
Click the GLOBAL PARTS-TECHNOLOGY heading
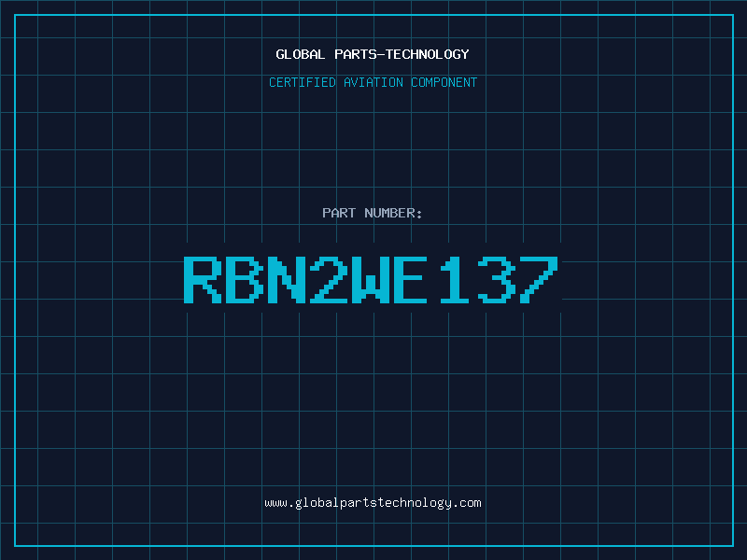373,54
